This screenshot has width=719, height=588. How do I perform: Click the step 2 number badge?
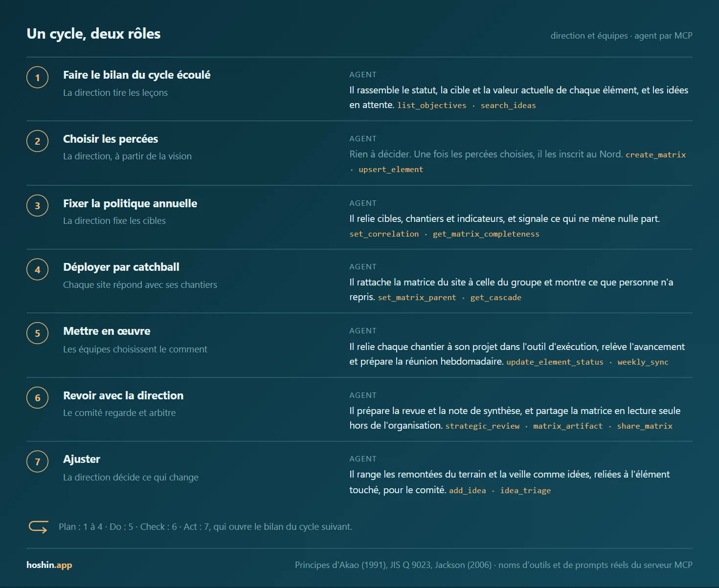37,141
